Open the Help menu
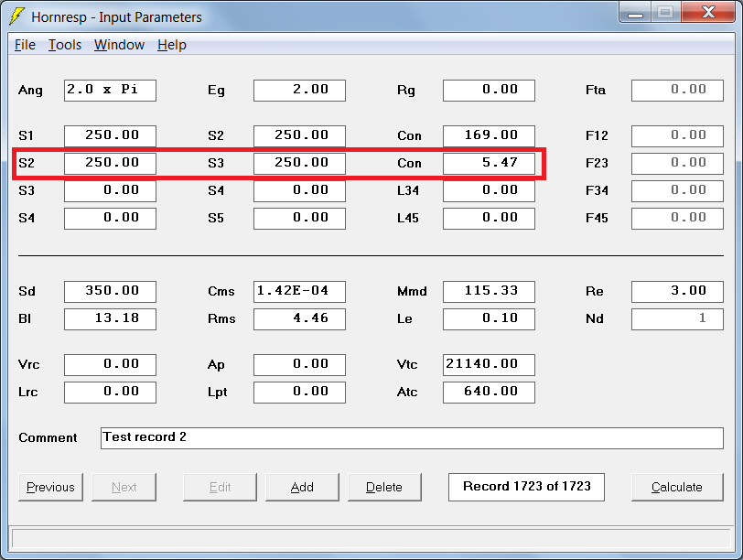Screen dimensions: 743x560 (x=172, y=45)
